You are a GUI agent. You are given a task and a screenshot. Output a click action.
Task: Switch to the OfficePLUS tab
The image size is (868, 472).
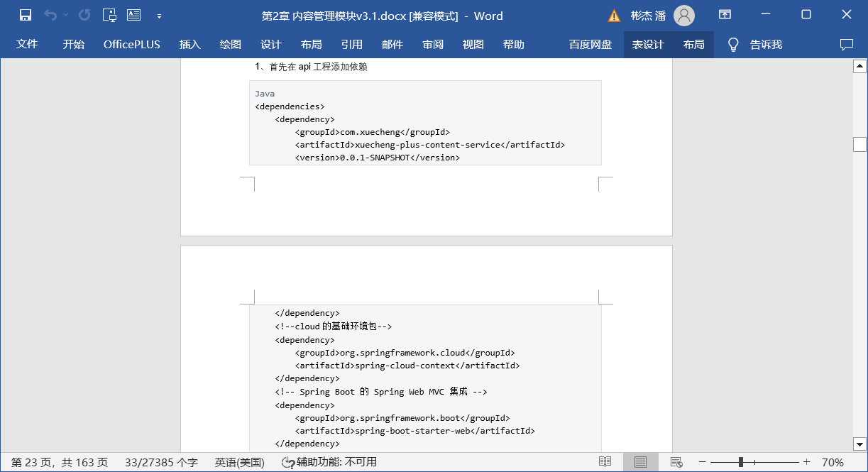132,44
